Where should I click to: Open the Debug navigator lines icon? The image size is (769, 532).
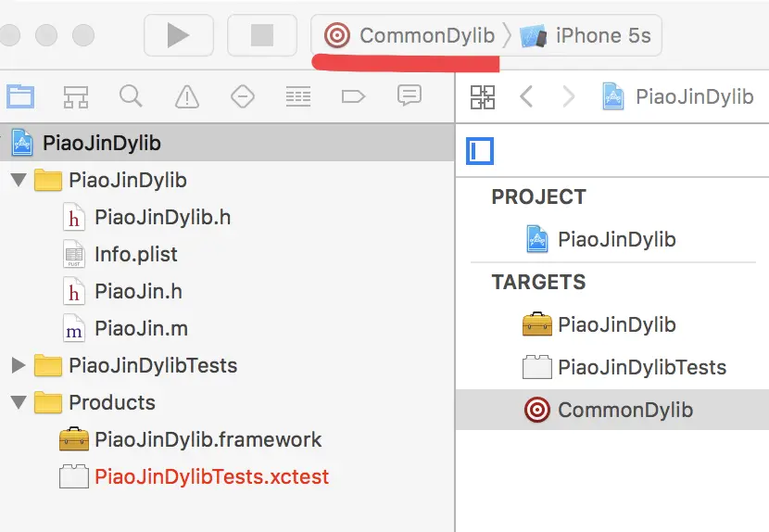click(298, 96)
